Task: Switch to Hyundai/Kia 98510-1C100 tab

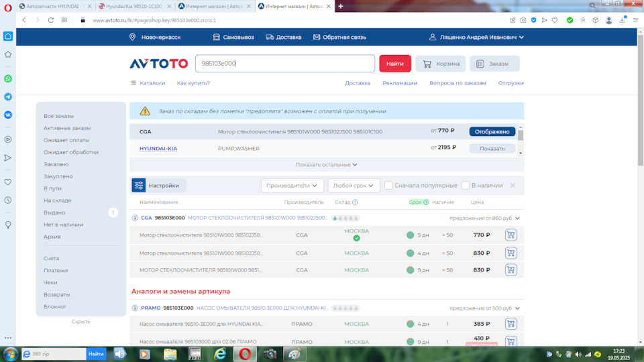Action: (x=135, y=6)
